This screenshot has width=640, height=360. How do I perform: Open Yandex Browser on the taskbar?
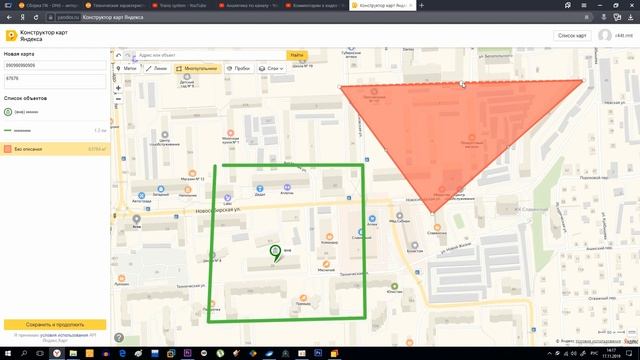point(57,353)
